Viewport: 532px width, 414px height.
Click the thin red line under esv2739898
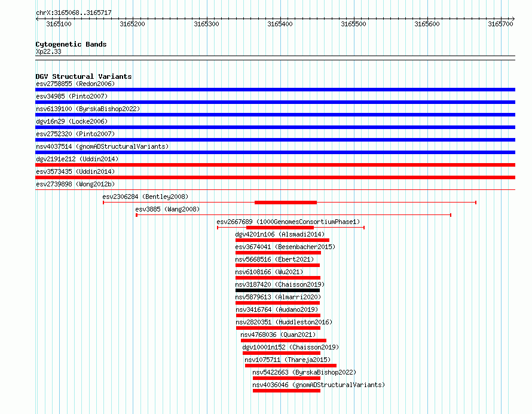pos(275,190)
